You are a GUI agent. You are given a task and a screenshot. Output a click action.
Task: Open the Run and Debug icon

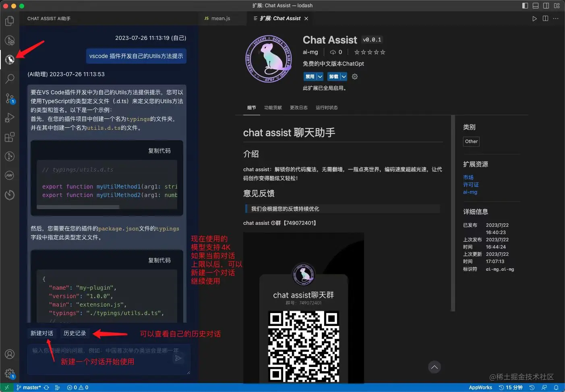point(10,118)
